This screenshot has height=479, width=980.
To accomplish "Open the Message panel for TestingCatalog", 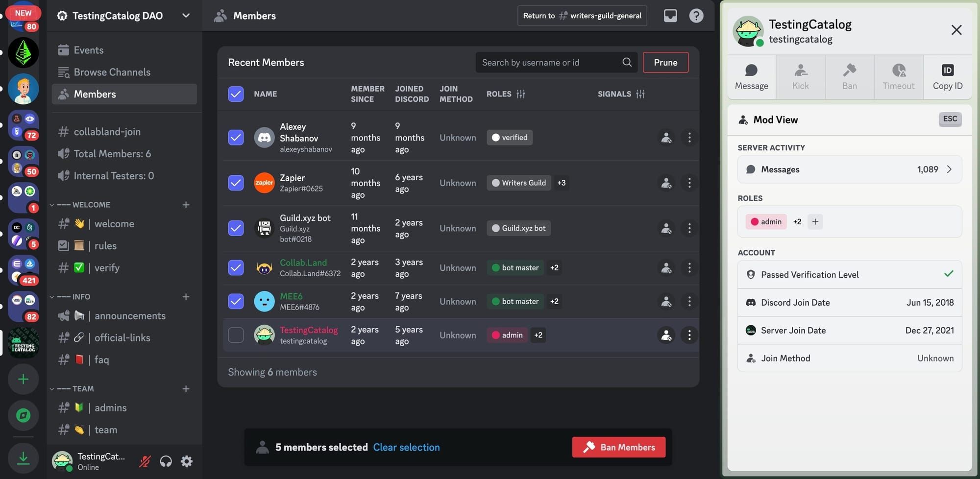I will point(751,77).
